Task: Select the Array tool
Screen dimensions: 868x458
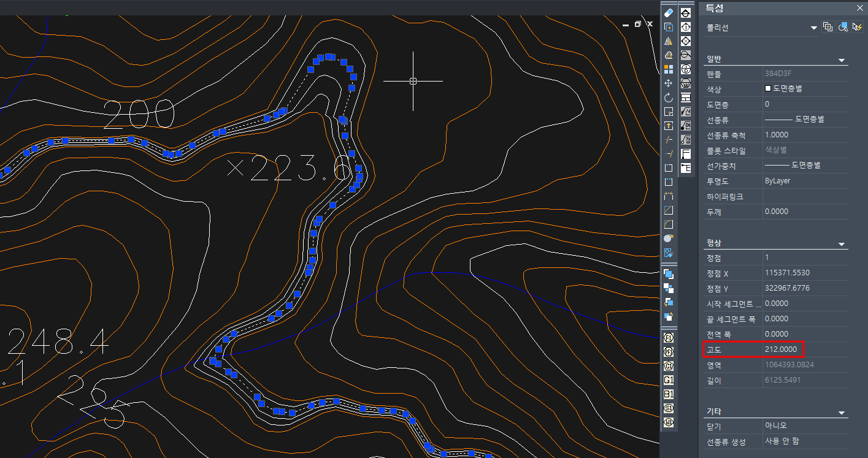Action: 669,69
